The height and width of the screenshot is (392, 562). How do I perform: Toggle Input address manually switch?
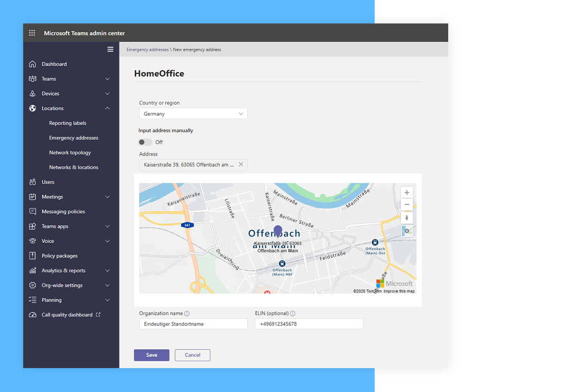tap(145, 142)
